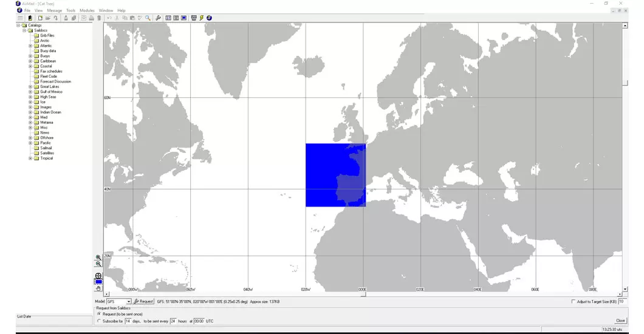Select the hand pan tool
The height and width of the screenshot is (334, 644).
pos(98,288)
